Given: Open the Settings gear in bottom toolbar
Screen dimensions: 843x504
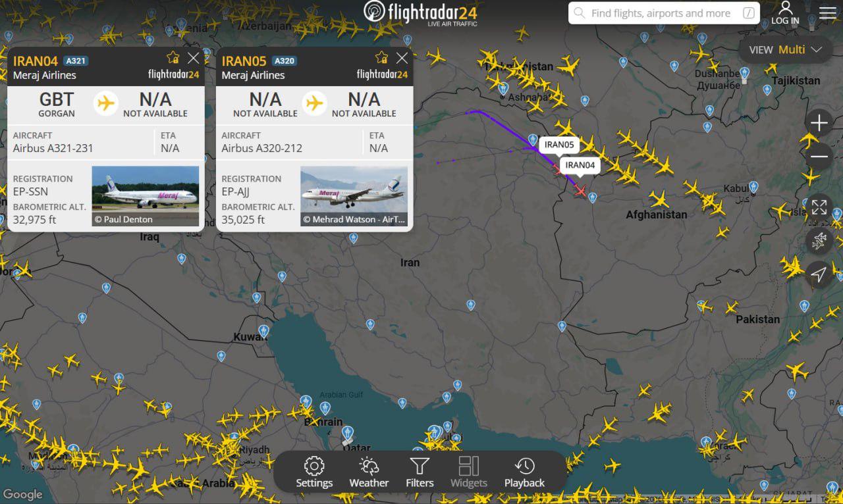Looking at the screenshot, I should pos(314,472).
